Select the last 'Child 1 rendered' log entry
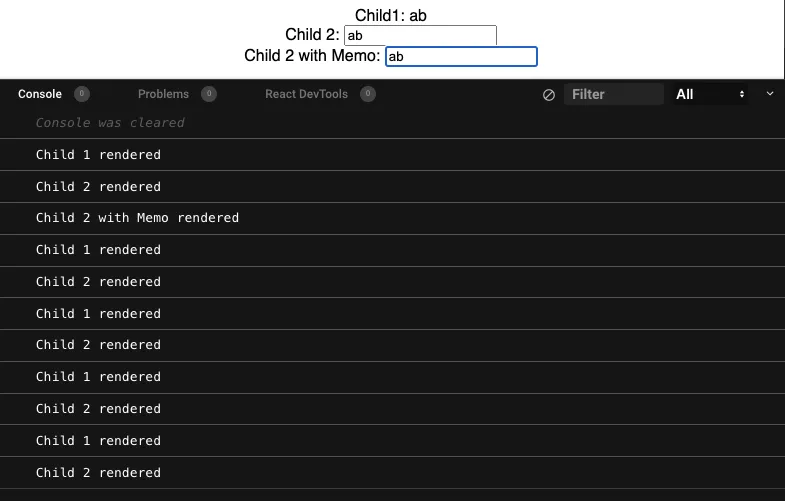This screenshot has width=785, height=501. click(98, 441)
